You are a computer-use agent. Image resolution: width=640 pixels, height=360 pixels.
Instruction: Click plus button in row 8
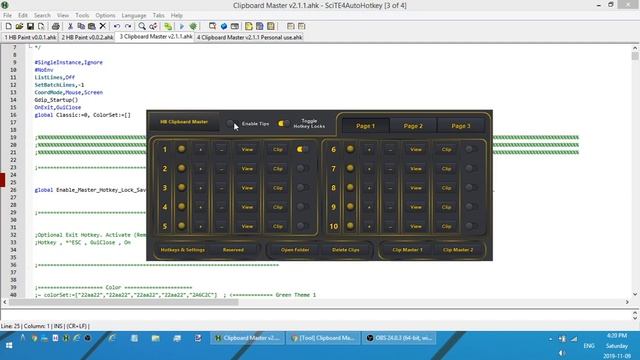pos(369,188)
